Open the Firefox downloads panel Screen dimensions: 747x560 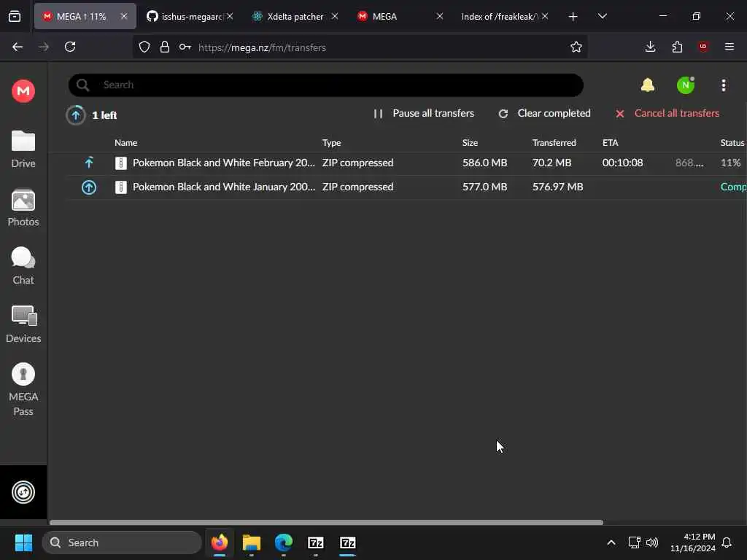tap(650, 47)
